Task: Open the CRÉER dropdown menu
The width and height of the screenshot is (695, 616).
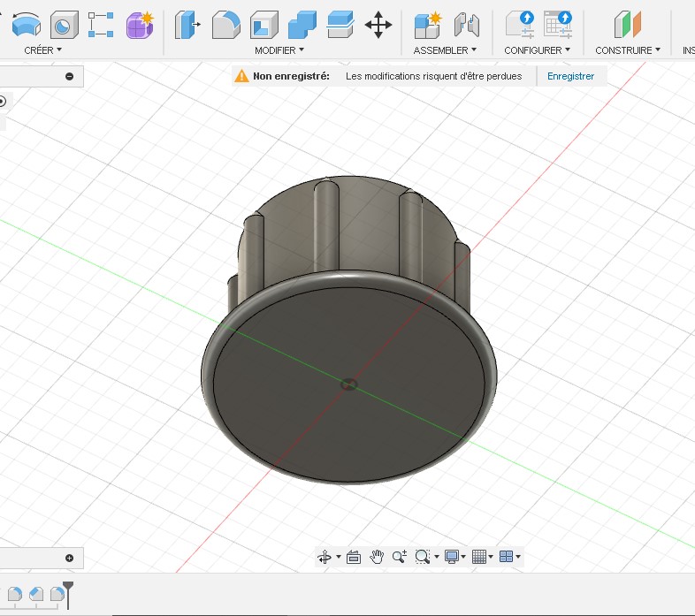Action: [x=43, y=50]
